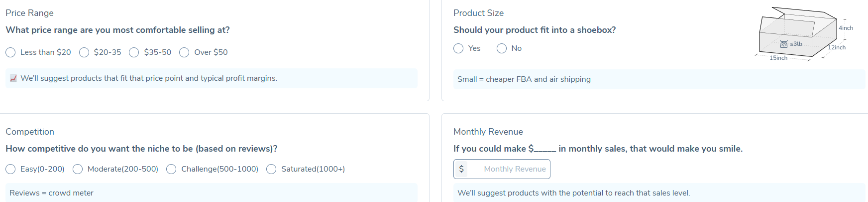
Task: Click the Competition section heading
Action: click(x=30, y=132)
